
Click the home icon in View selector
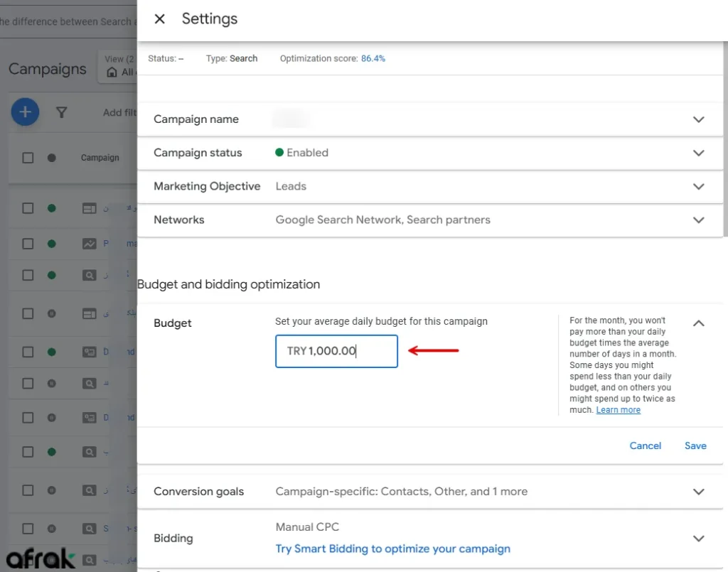(x=112, y=72)
